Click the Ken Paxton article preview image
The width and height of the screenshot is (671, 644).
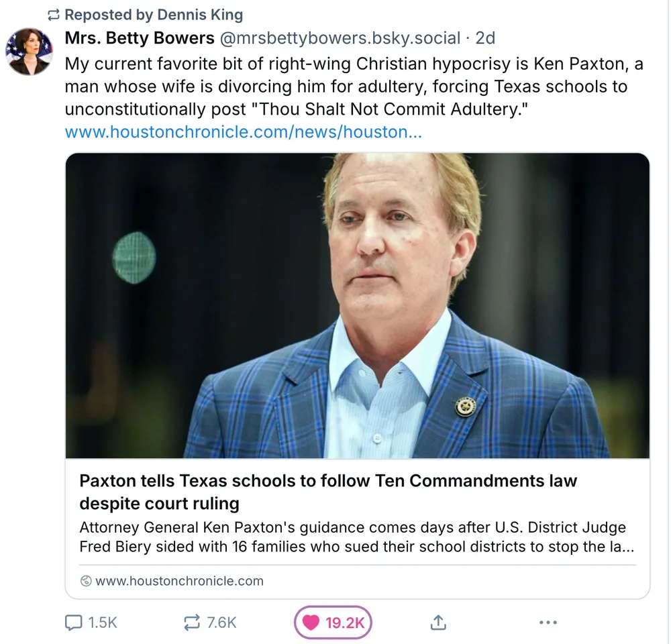[357, 306]
